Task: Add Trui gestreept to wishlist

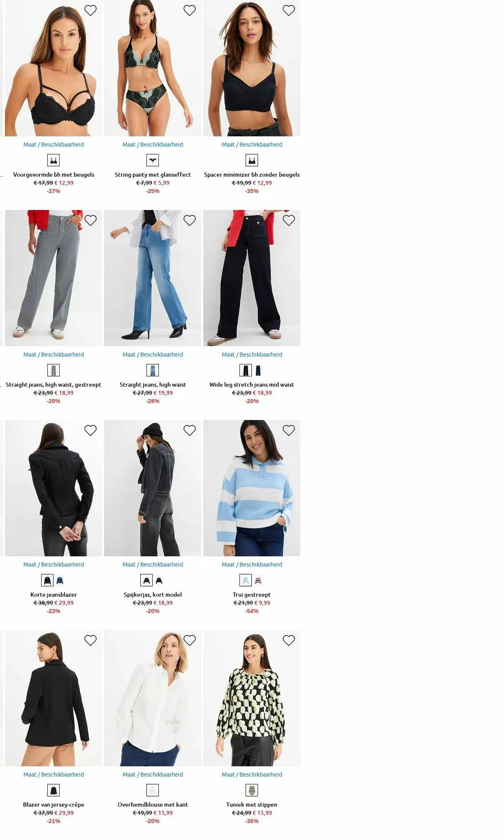Action: click(x=289, y=430)
